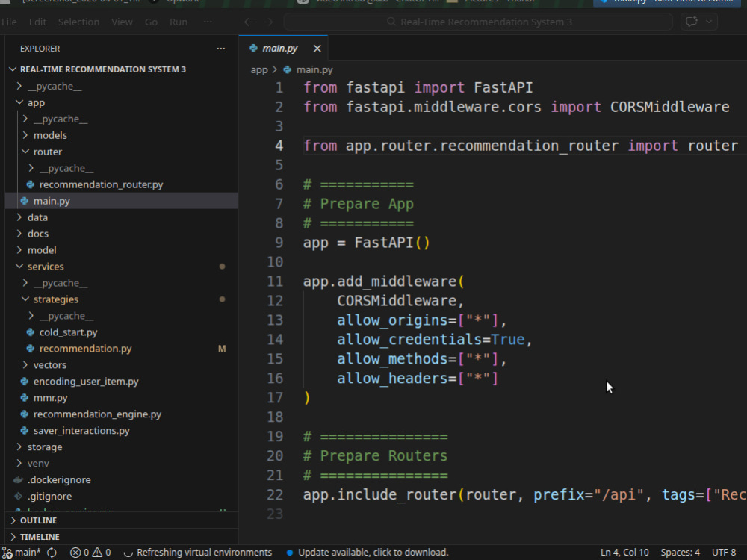Open the Run menu

pos(179,22)
